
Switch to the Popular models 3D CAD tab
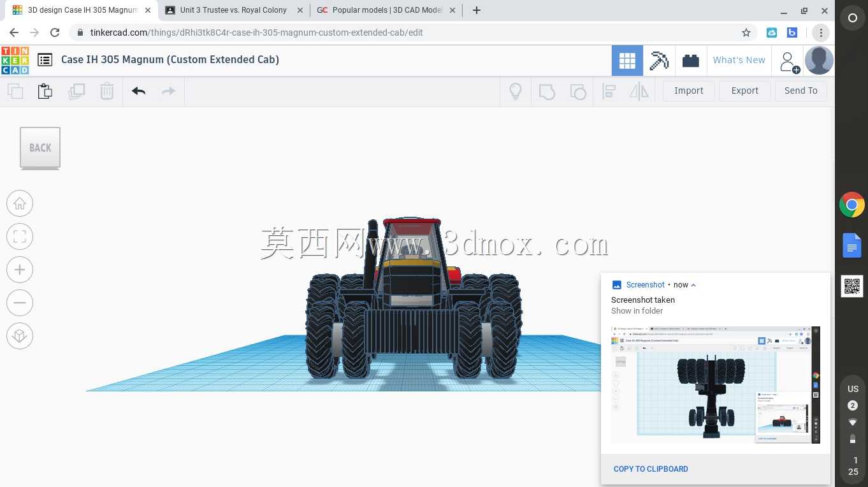[x=387, y=10]
